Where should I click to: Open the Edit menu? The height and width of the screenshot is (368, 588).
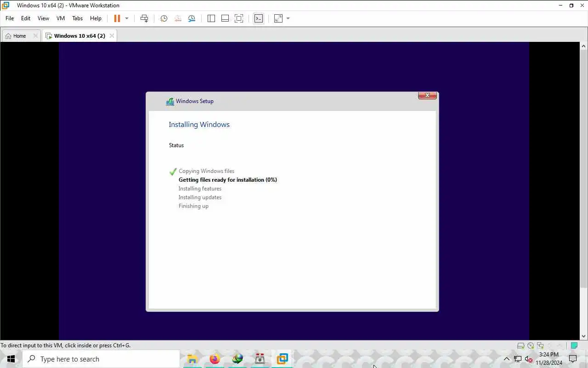tap(26, 18)
